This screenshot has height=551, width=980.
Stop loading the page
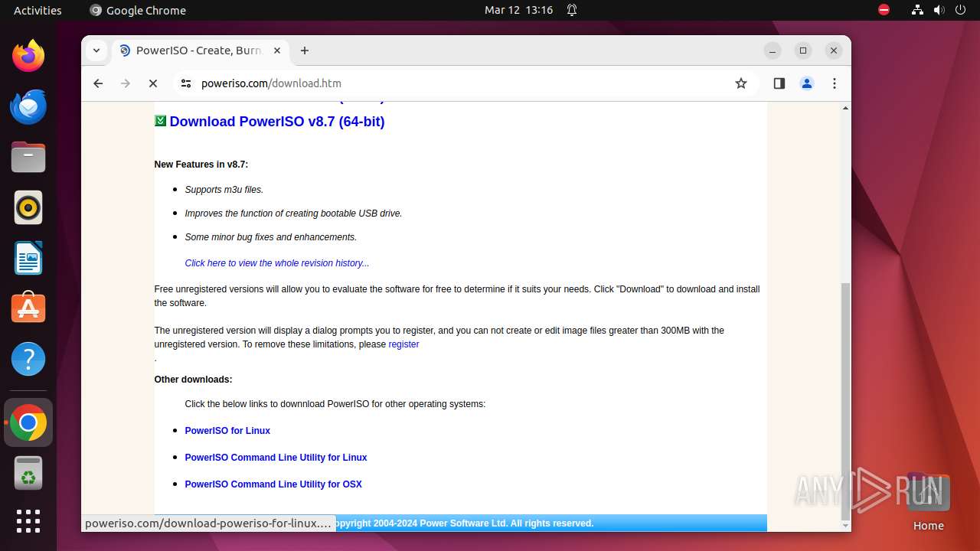coord(153,83)
